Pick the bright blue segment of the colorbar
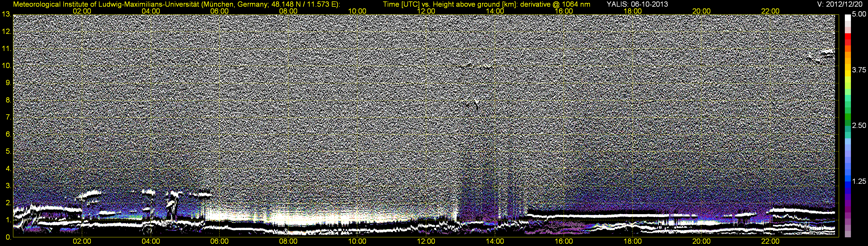This screenshot has height=246, width=868. point(847,179)
